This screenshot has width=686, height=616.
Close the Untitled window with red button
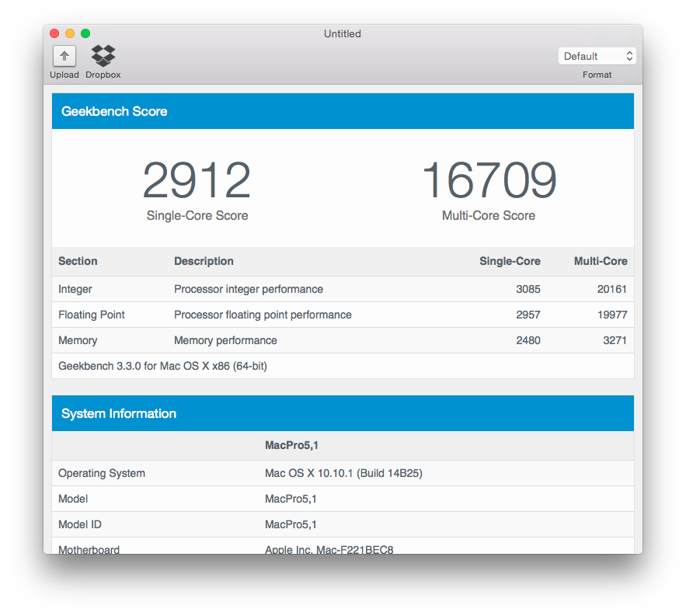coord(54,33)
